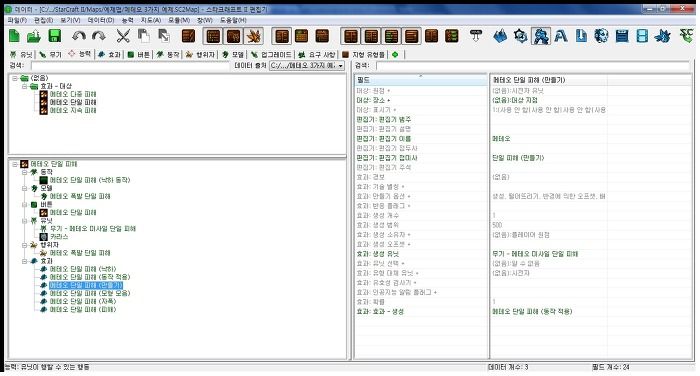Click the green plus add-tab icon
The width and height of the screenshot is (700, 376).
pyautogui.click(x=395, y=54)
